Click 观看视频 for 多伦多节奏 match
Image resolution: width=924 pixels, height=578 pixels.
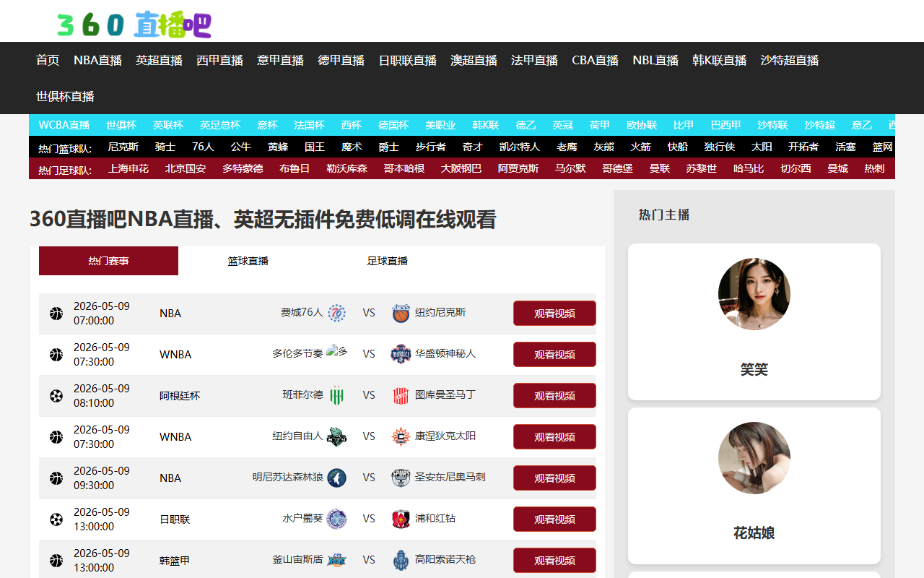[554, 355]
